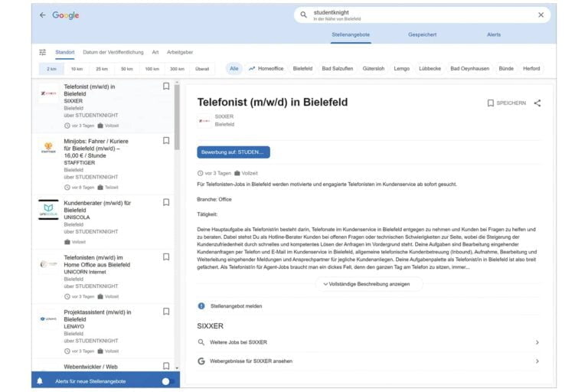Select the 2 km distance option
588x392 pixels.
coord(51,69)
